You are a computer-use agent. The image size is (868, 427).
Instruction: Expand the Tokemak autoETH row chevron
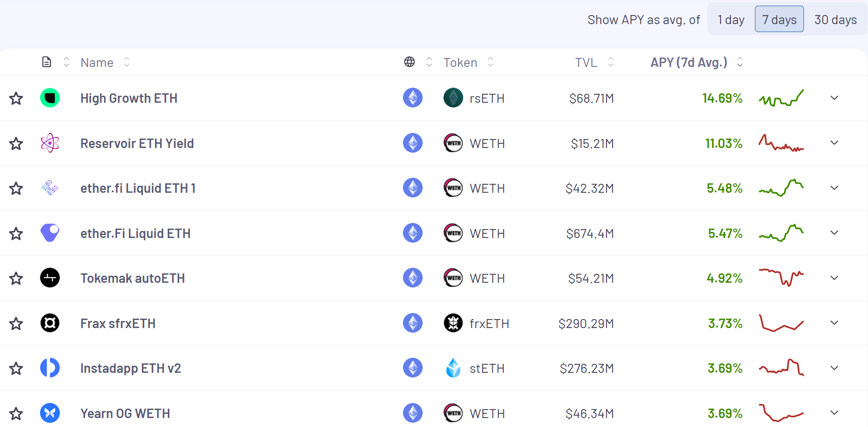pos(834,278)
